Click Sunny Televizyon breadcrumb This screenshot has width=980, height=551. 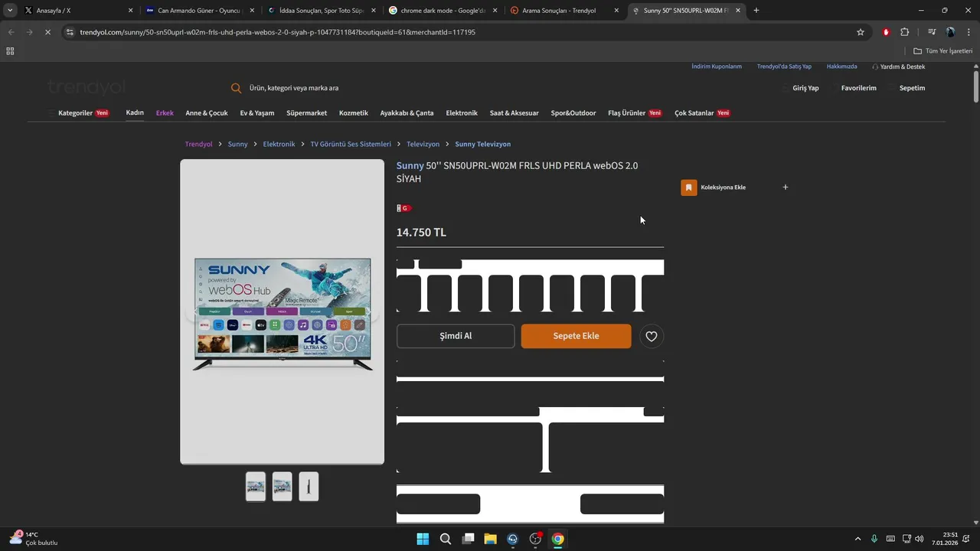[482, 144]
